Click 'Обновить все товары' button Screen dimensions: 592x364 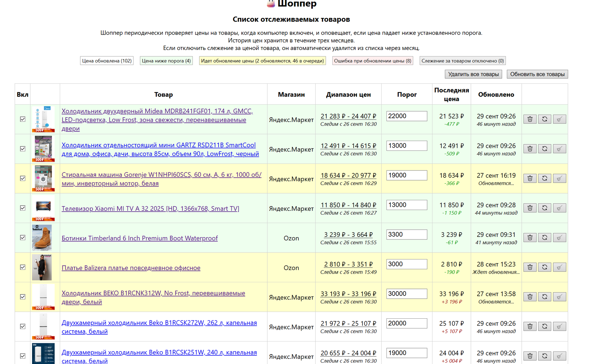point(537,74)
